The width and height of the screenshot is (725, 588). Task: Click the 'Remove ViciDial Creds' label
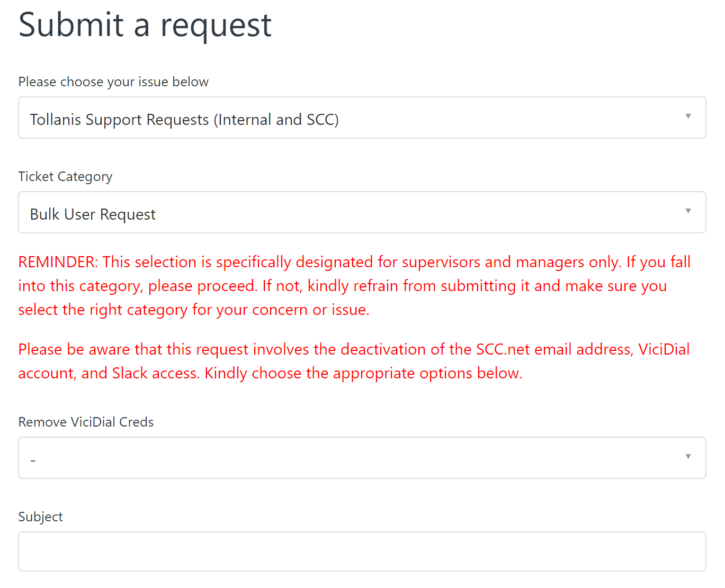click(86, 422)
